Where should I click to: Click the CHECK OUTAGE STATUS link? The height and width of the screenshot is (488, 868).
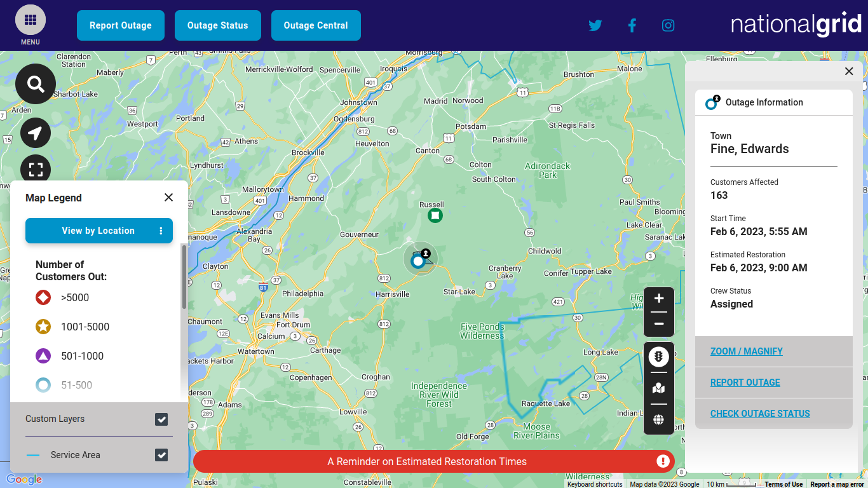click(760, 414)
